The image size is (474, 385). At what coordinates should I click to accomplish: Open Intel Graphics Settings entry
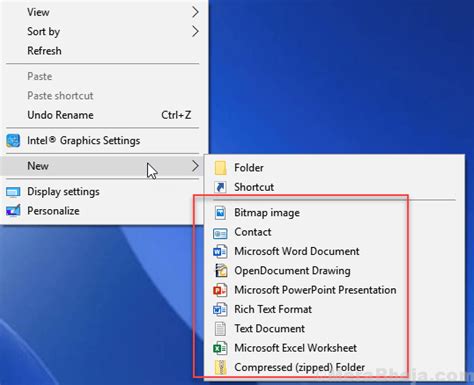[x=103, y=141]
